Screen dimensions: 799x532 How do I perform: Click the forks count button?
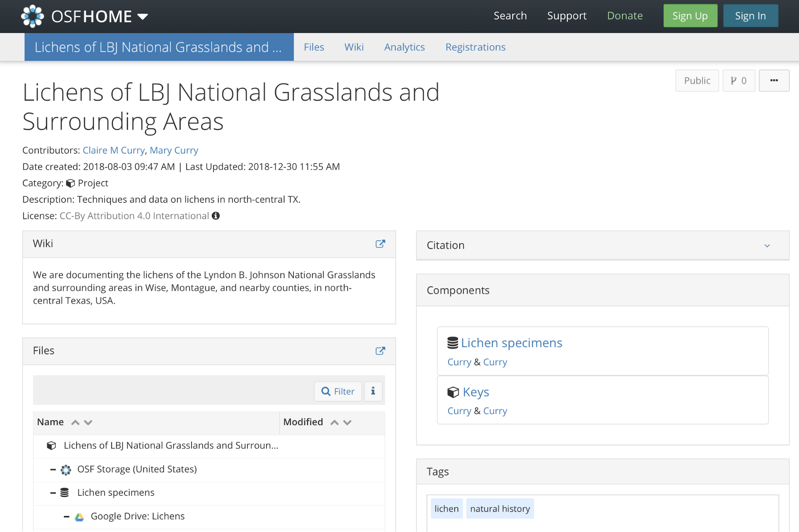click(x=738, y=81)
